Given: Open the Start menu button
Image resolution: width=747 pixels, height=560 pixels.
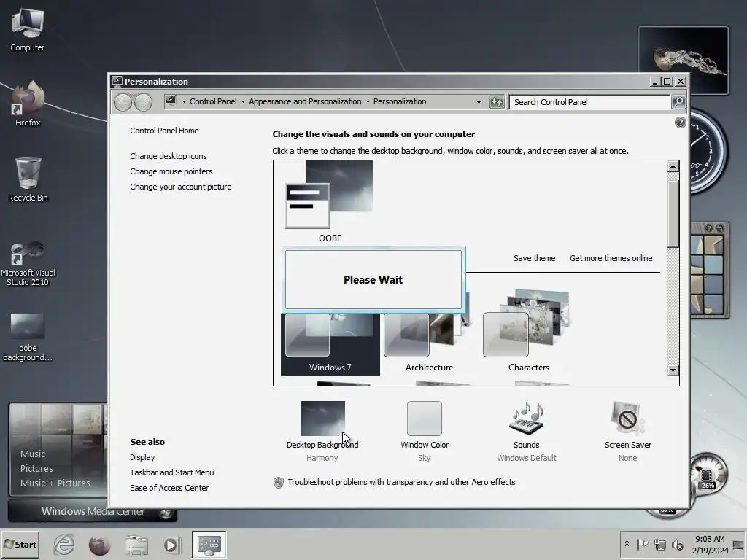Looking at the screenshot, I should pos(20,545).
